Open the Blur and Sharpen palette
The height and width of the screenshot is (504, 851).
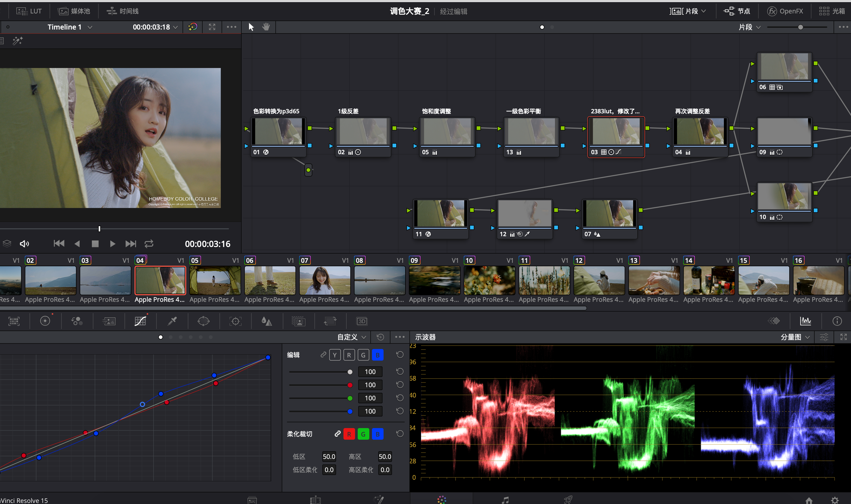pyautogui.click(x=266, y=321)
